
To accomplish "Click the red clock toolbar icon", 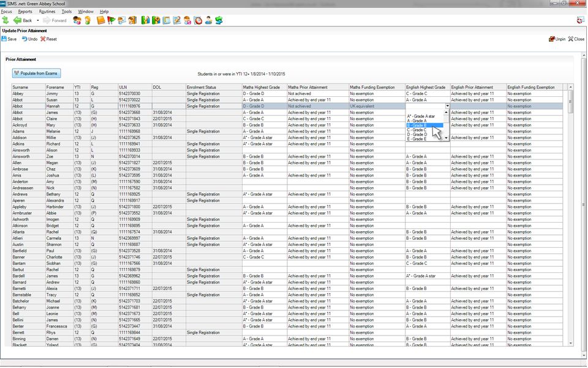I will point(198,20).
